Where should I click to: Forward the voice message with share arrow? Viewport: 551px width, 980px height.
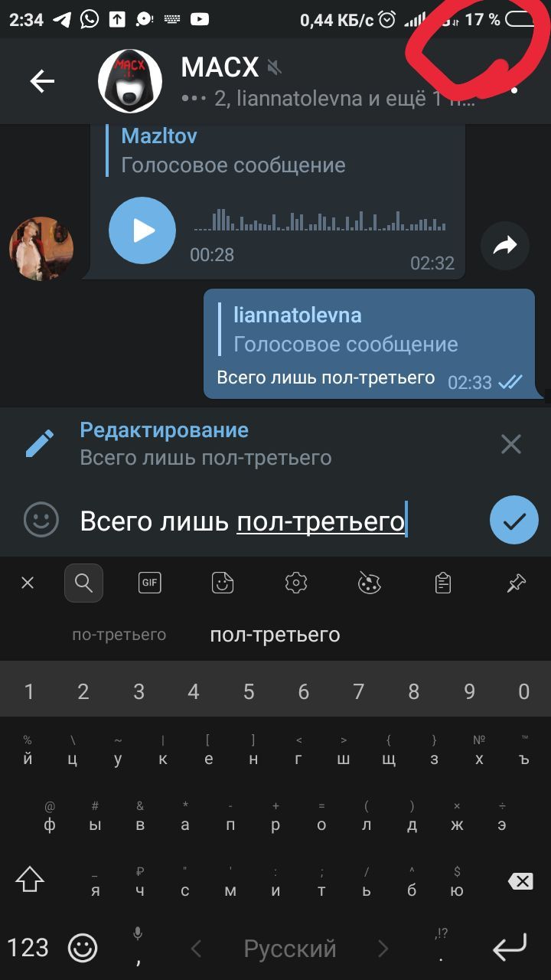coord(505,246)
